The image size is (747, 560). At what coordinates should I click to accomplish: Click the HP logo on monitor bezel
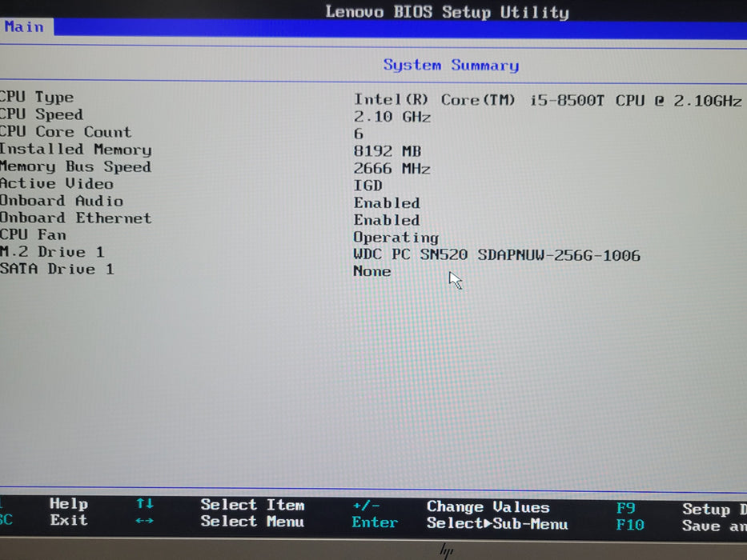click(x=447, y=551)
